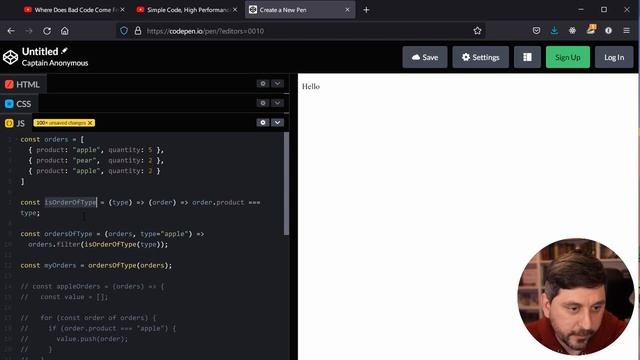Open the Pocket save icon
640x360 pixels.
click(536, 31)
